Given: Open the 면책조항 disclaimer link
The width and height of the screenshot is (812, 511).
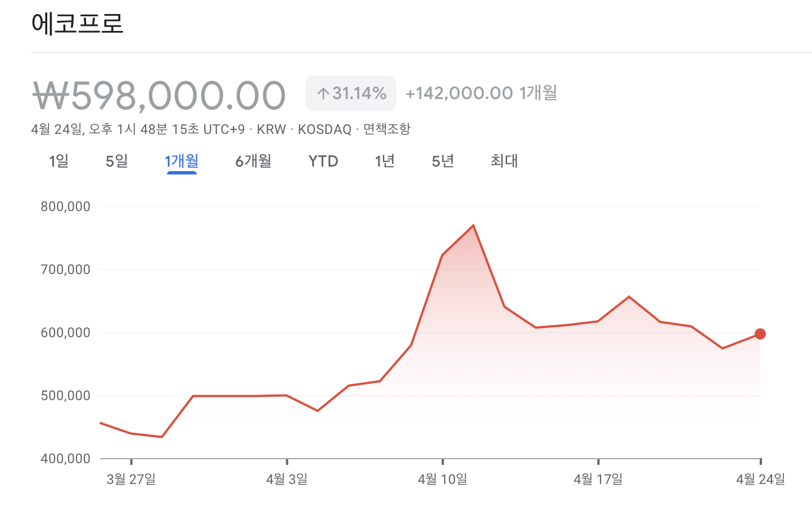Looking at the screenshot, I should pos(387,128).
